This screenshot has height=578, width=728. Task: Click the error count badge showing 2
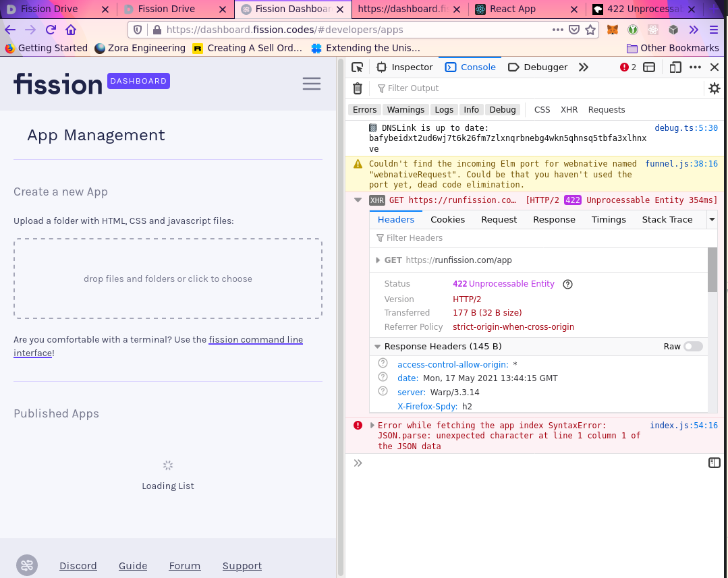click(627, 67)
